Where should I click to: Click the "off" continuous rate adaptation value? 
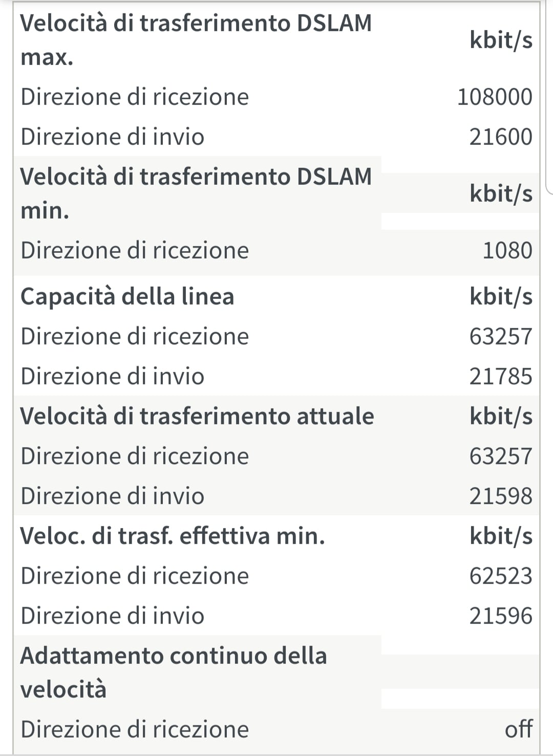click(518, 729)
